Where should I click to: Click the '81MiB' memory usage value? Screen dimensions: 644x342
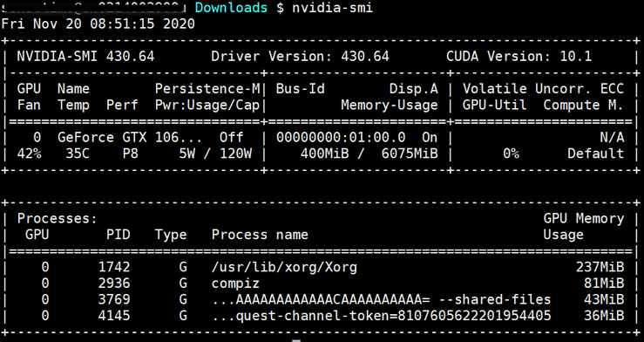coord(604,284)
